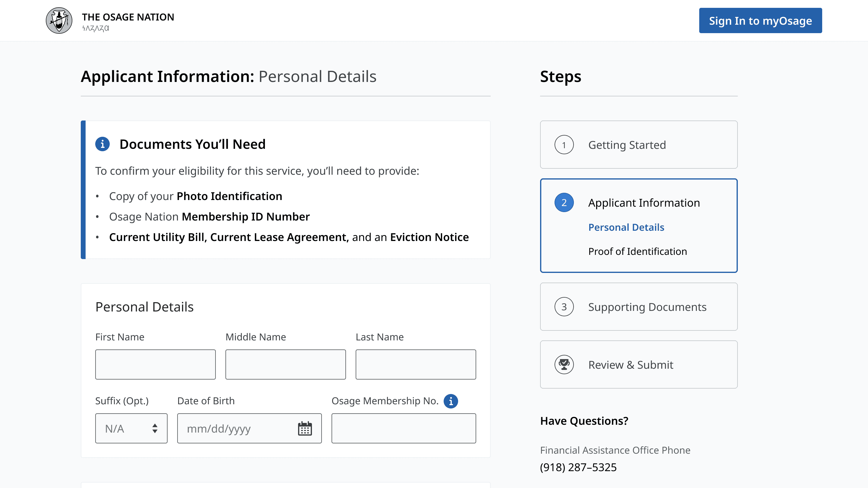Select the Proof of Identification sub-step
Screen dimensions: 868x488
pos(637,251)
